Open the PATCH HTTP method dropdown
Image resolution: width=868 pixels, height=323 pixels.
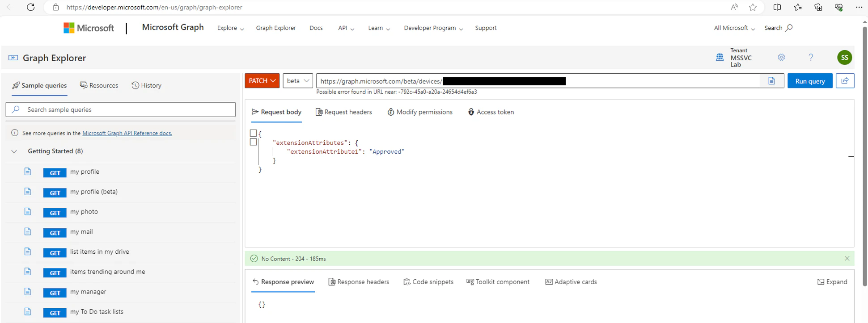click(x=262, y=81)
